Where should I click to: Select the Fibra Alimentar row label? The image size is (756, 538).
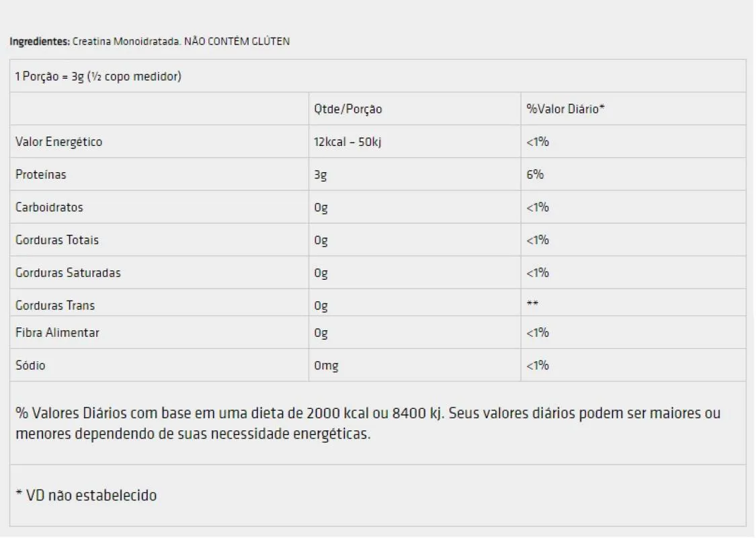[57, 333]
